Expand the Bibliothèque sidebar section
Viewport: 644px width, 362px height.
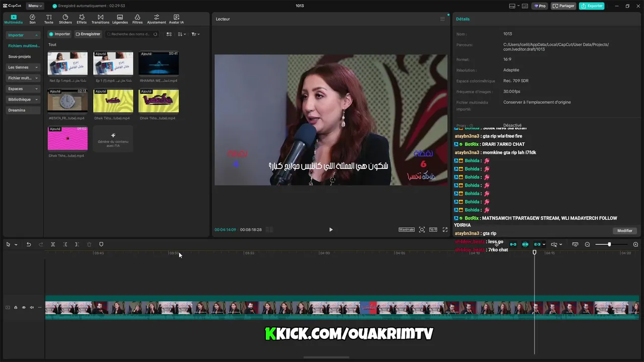coord(23,100)
